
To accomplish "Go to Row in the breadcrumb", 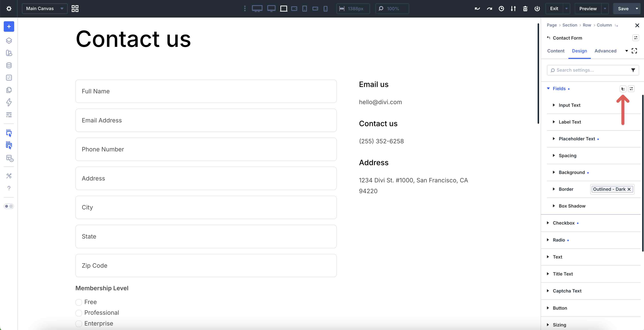I will tap(587, 25).
